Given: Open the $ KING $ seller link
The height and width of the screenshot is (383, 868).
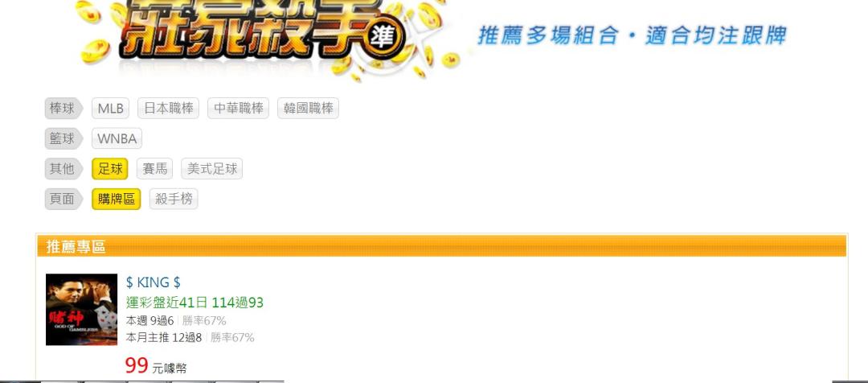Looking at the screenshot, I should click(x=154, y=282).
